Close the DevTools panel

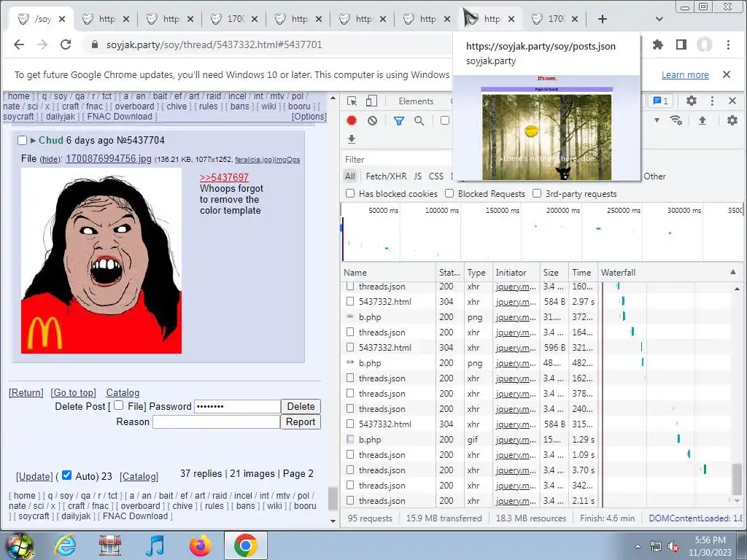(x=732, y=101)
